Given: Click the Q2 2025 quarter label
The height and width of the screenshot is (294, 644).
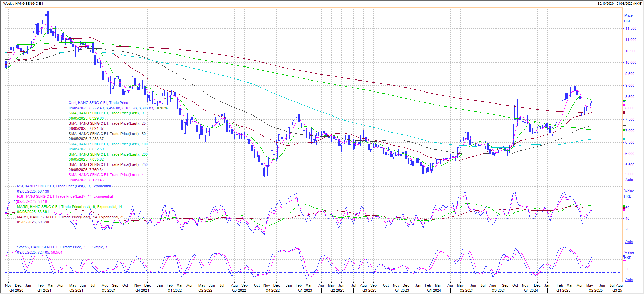Looking at the screenshot, I should (595, 290).
